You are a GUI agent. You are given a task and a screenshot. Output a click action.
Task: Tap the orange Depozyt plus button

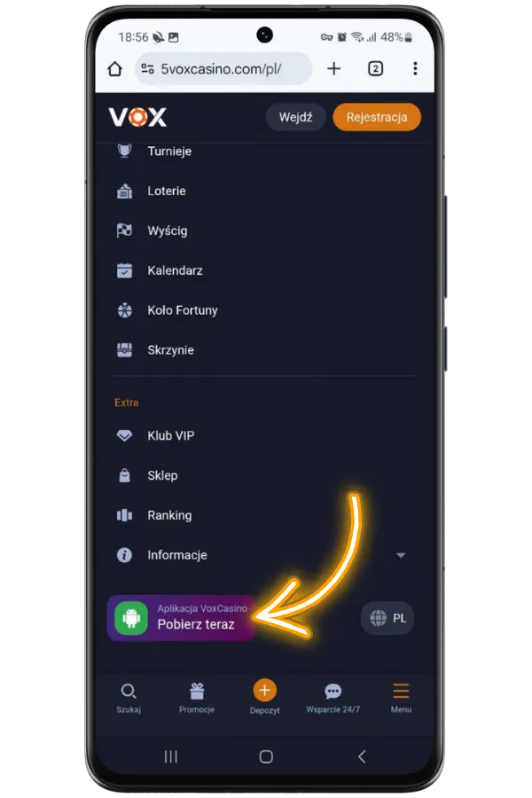(265, 691)
